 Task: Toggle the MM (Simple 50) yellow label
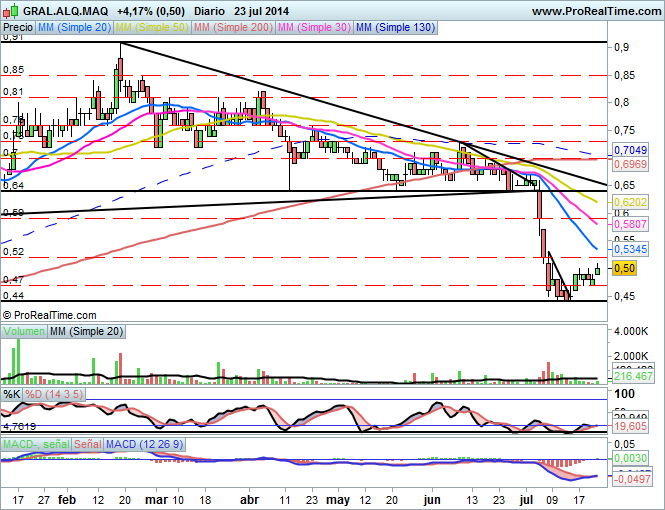click(x=154, y=28)
